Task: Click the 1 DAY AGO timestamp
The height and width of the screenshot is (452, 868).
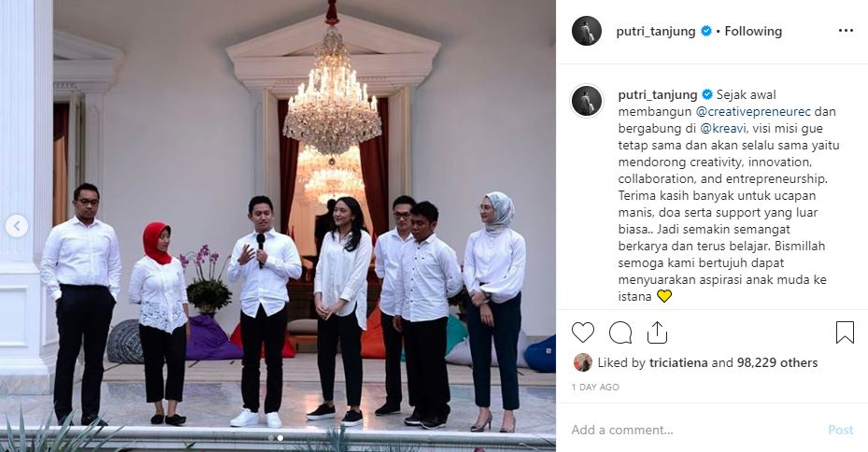Action: point(595,388)
